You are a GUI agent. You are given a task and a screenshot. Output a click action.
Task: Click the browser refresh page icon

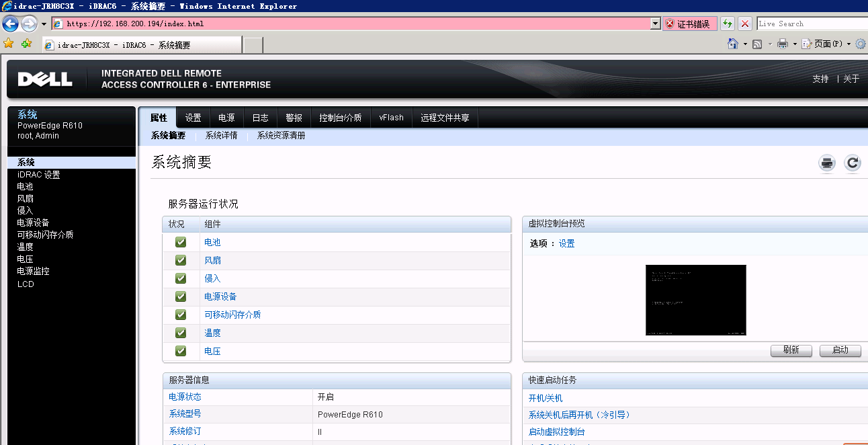(728, 24)
